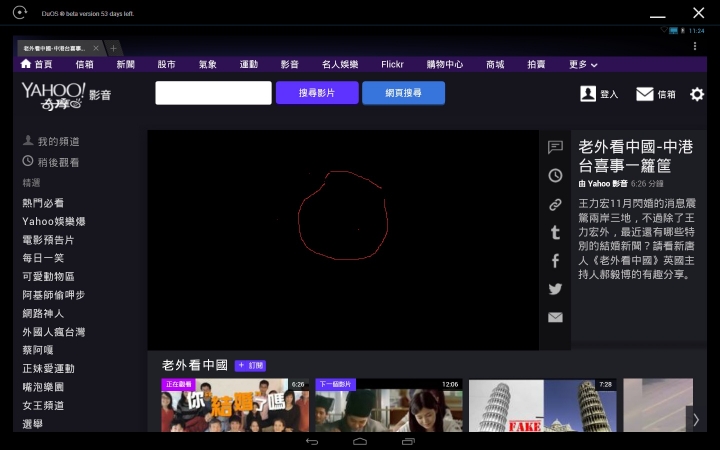720x450 pixels.
Task: Open a new browser tab with plus
Action: tap(113, 48)
